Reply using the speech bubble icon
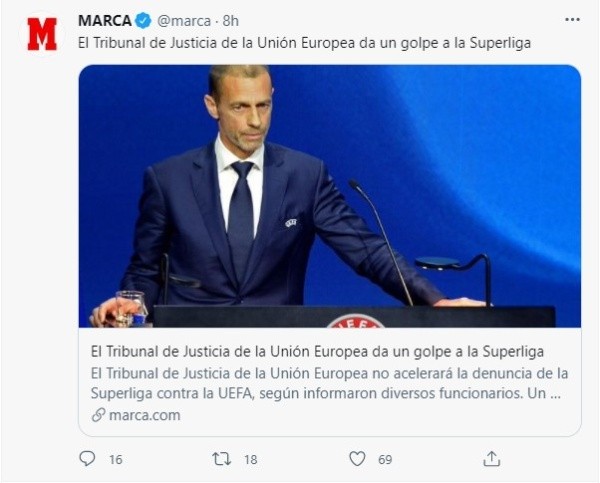This screenshot has height=483, width=600. (x=88, y=459)
